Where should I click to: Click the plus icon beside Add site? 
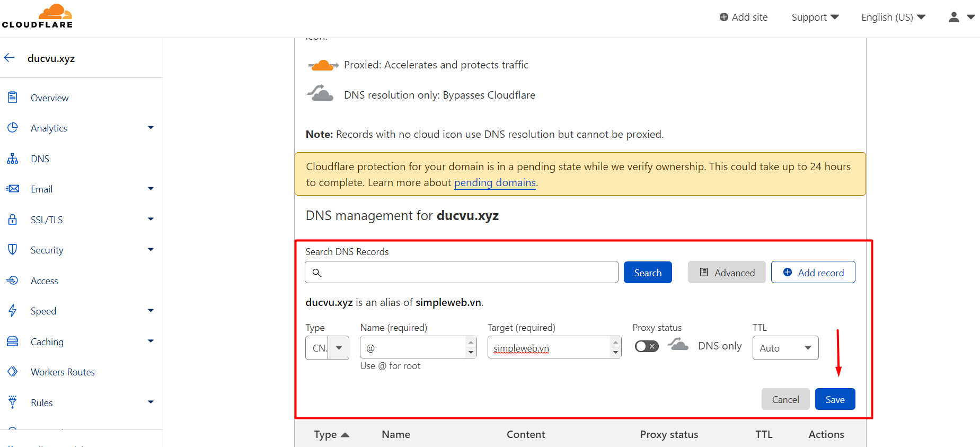(724, 17)
